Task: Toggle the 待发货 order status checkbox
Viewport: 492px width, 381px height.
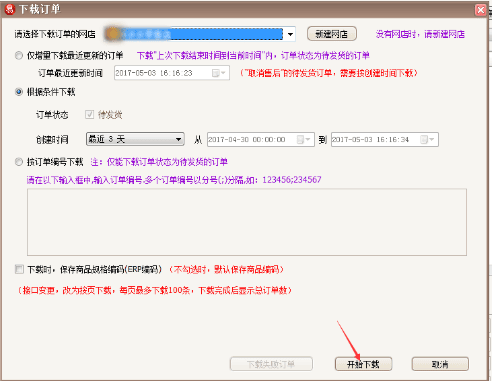Action: tap(89, 115)
